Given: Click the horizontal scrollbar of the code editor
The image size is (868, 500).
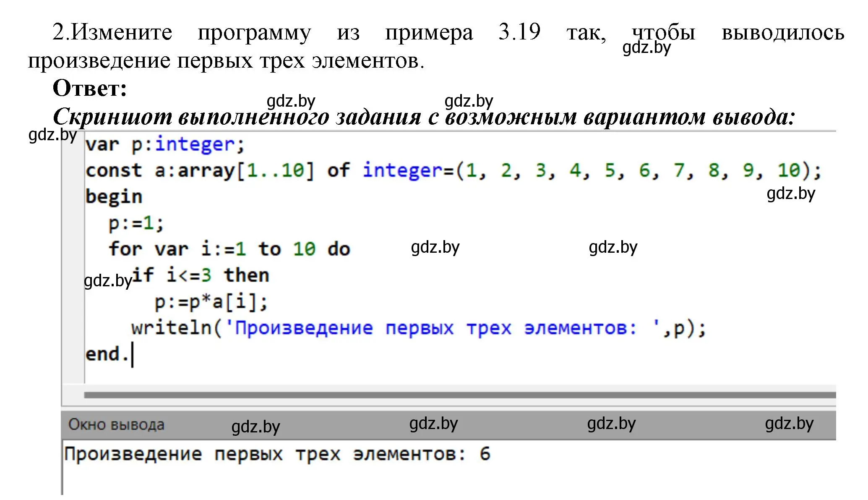Looking at the screenshot, I should click(460, 395).
